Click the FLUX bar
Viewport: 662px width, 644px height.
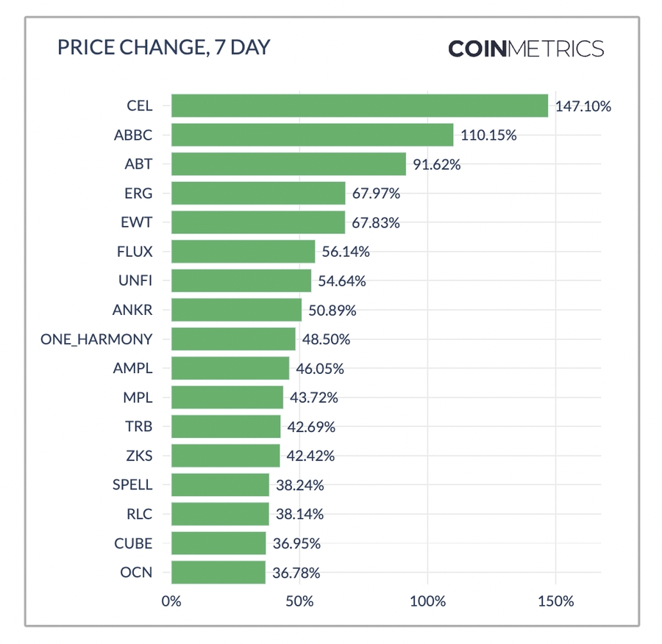(243, 252)
